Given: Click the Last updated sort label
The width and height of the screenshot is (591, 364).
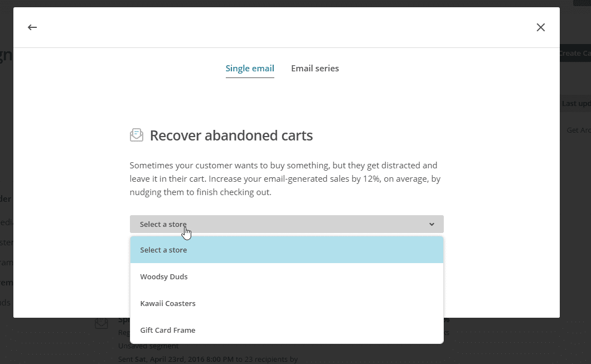Looking at the screenshot, I should [x=576, y=103].
